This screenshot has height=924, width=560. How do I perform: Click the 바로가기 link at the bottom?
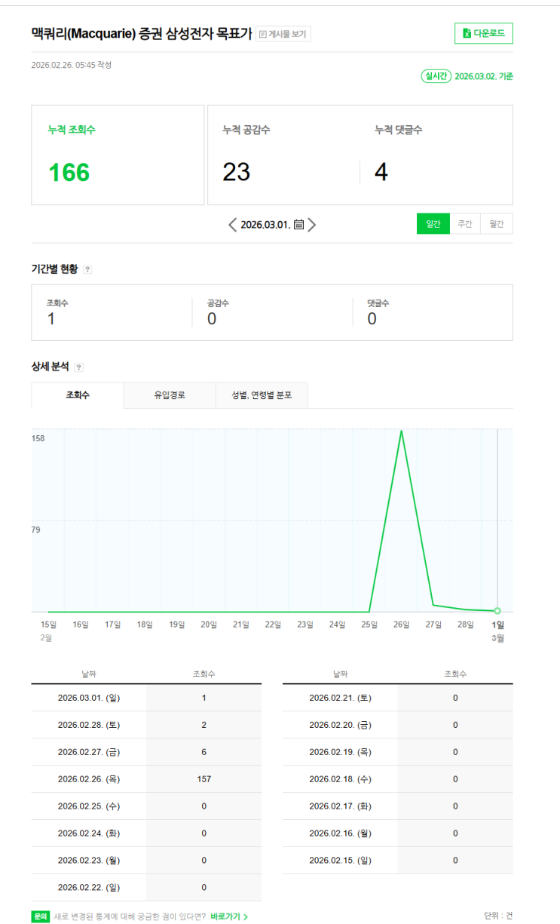[229, 916]
